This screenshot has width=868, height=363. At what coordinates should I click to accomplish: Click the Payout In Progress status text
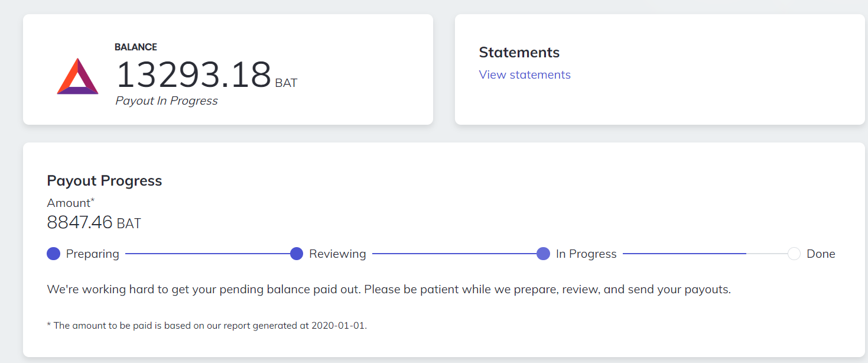[x=167, y=101]
